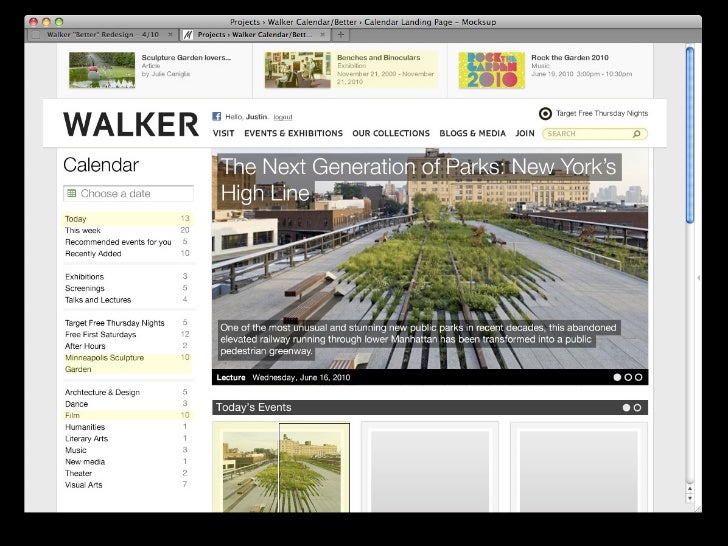Filter by Humanities

click(127, 427)
